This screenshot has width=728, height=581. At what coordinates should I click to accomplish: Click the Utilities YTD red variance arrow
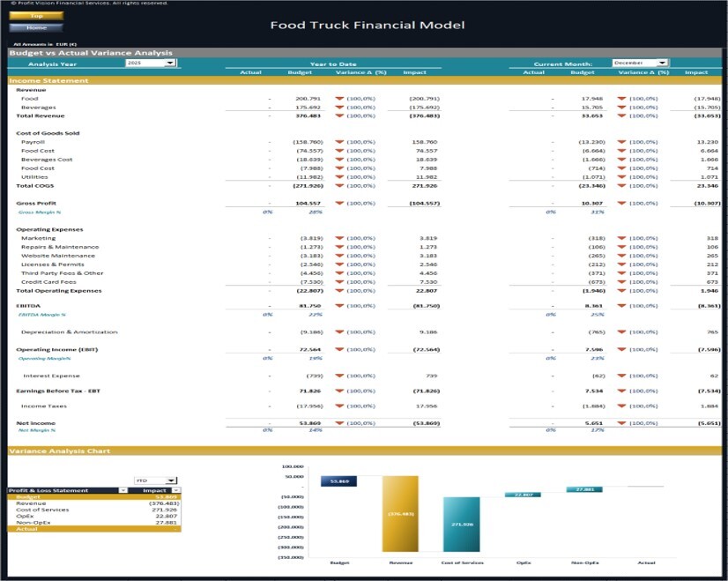(339, 177)
